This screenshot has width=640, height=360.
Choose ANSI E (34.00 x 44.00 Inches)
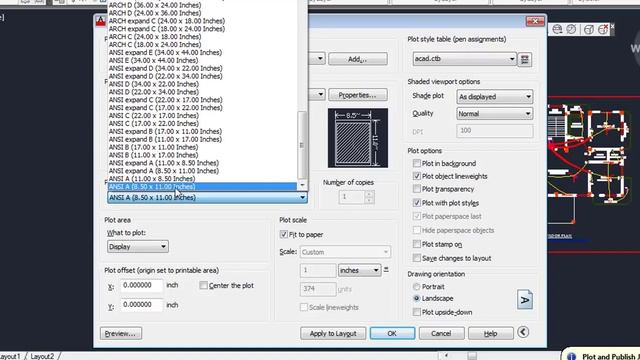coord(153,60)
